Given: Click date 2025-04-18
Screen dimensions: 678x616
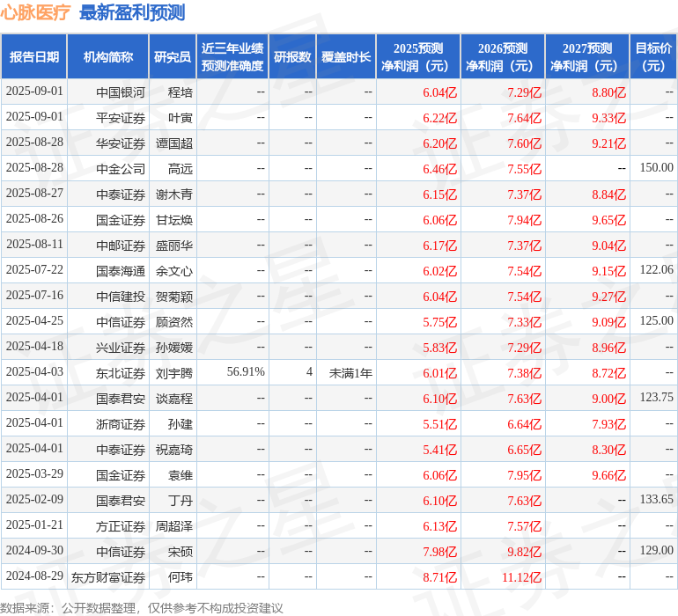Looking at the screenshot, I should (34, 346).
